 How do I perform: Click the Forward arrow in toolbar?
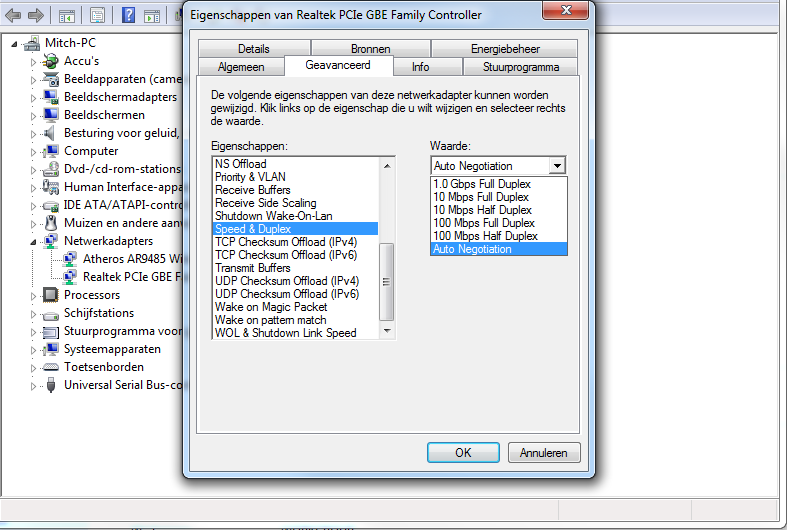(35, 15)
